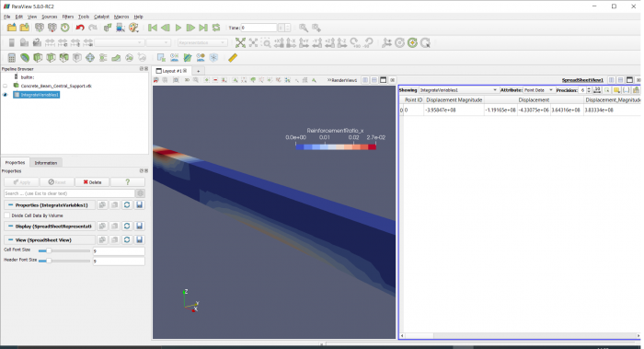Click the Undo red arrow icon
Screen dimensions: 644x349
[80, 28]
